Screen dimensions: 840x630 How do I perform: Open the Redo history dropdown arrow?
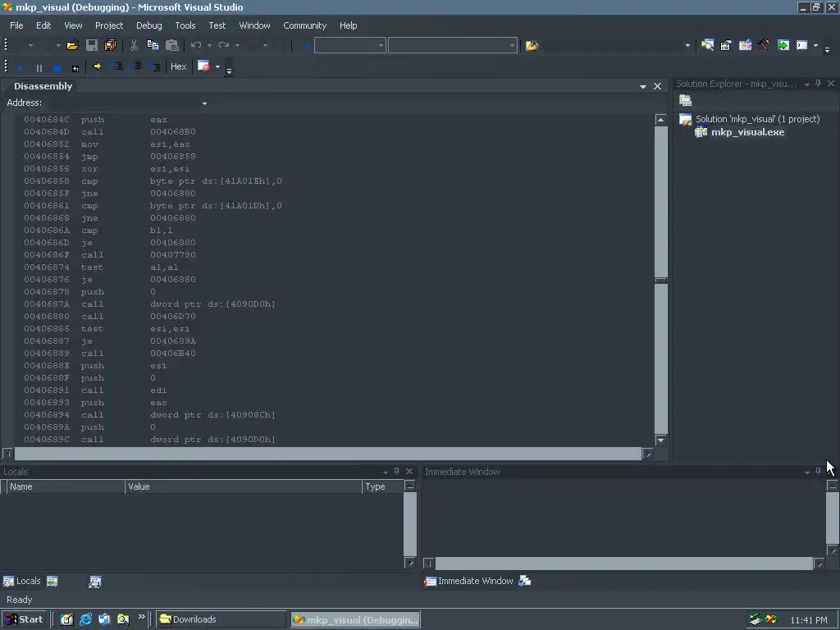237,46
